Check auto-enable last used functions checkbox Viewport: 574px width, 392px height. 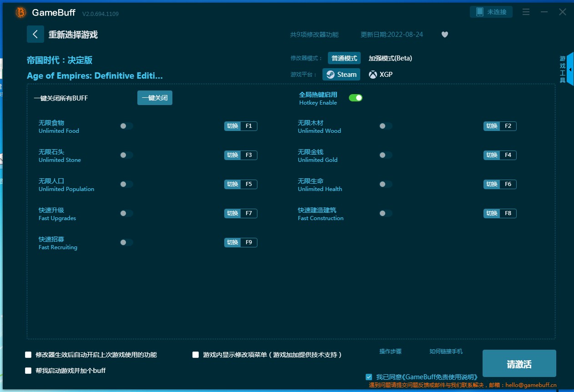tap(28, 355)
